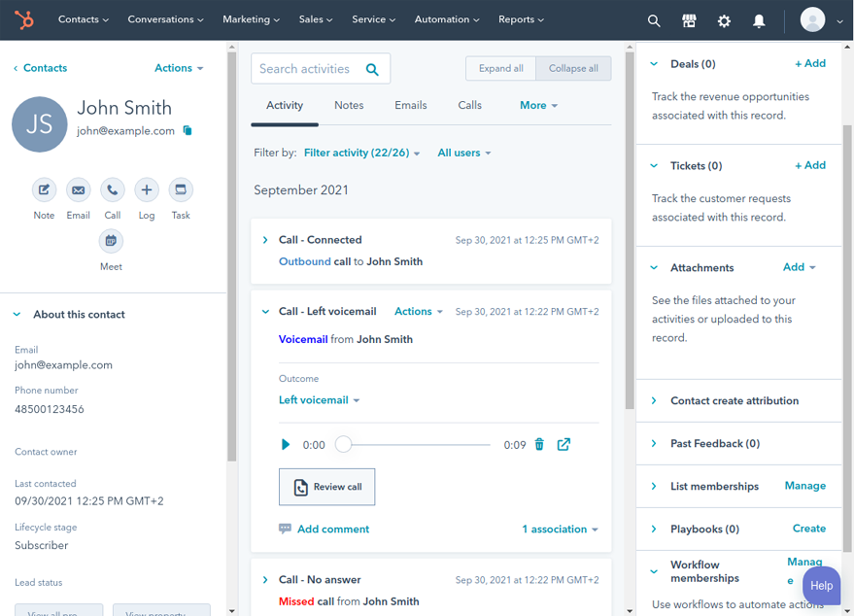
Task: Open the More activity tabs dropdown
Action: 538,105
